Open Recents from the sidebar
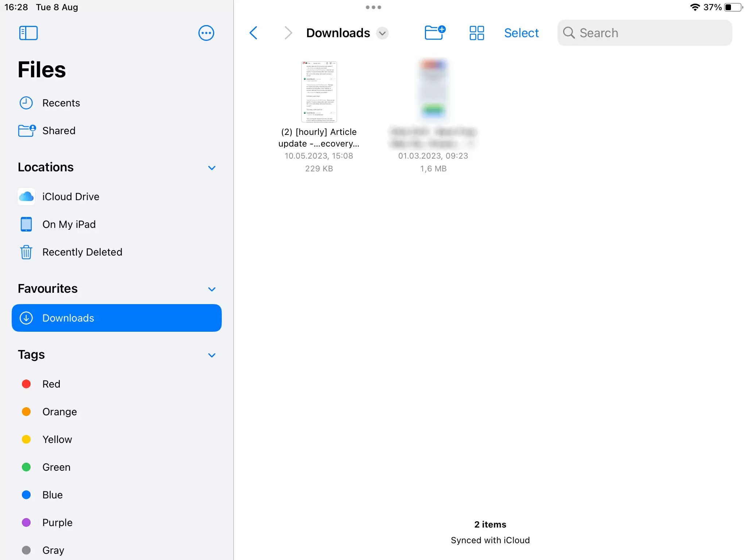This screenshot has height=560, width=747. [61, 103]
